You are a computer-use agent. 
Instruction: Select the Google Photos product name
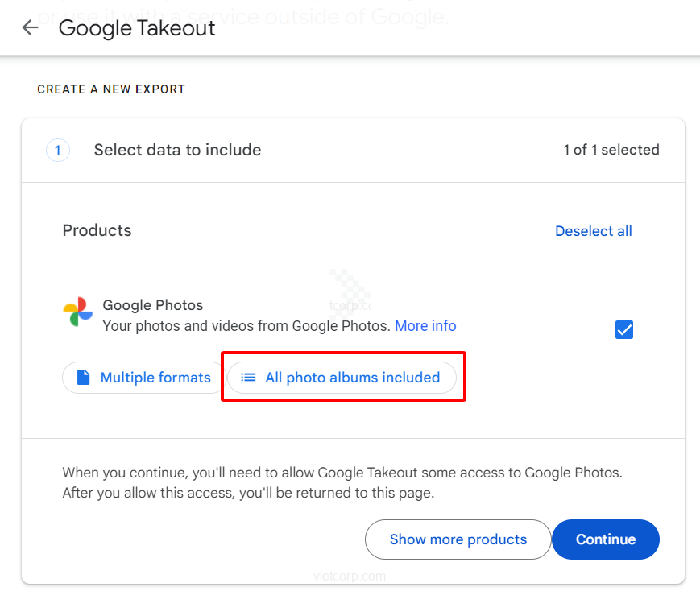(x=153, y=305)
